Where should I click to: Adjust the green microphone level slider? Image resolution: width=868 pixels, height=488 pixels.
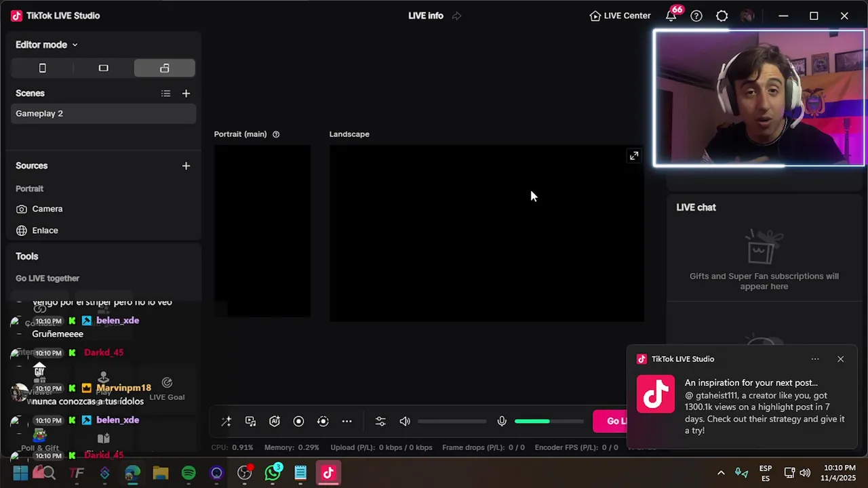pos(549,422)
